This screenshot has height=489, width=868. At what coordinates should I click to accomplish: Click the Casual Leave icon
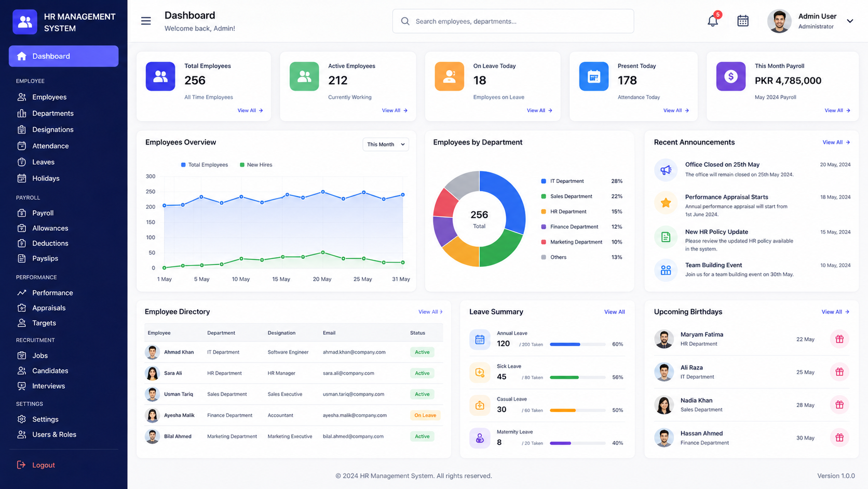pyautogui.click(x=480, y=405)
